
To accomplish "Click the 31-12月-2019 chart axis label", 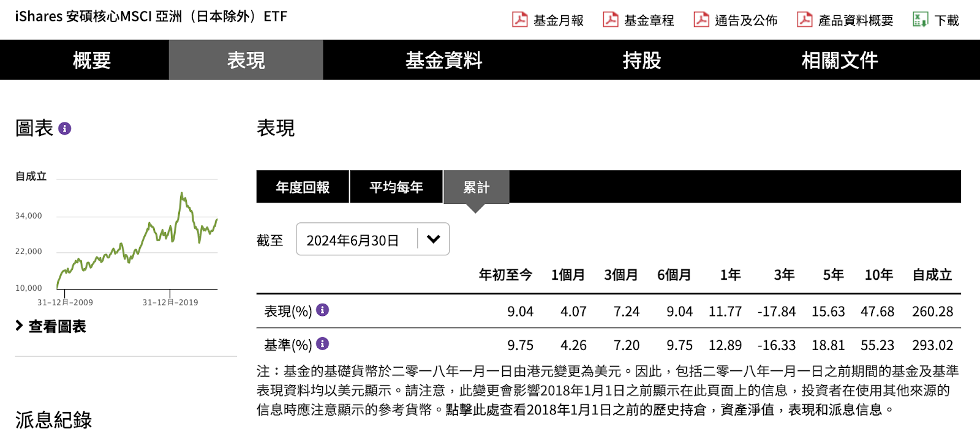I will click(170, 302).
